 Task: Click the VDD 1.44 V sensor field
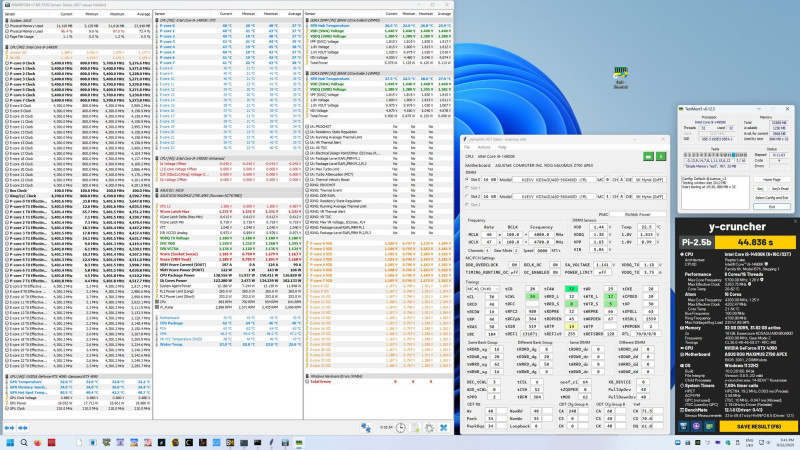pyautogui.click(x=599, y=227)
